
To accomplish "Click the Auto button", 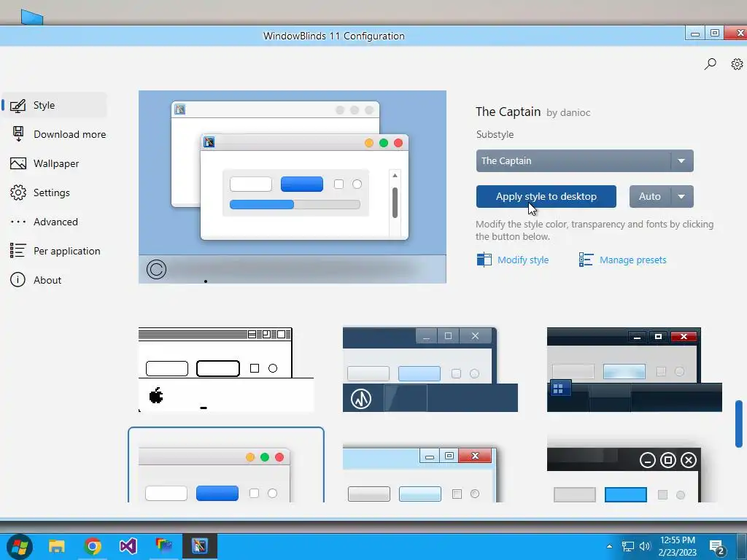I will tap(650, 197).
